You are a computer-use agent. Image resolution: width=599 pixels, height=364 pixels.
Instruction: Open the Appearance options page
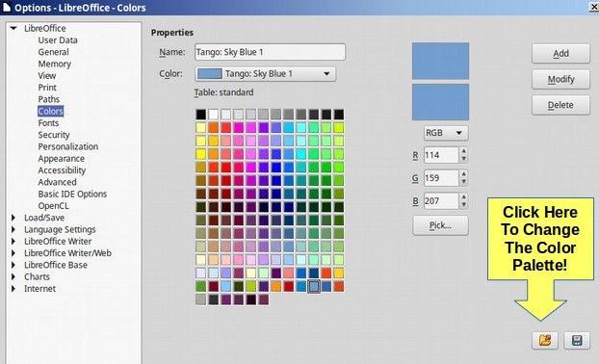pos(61,159)
